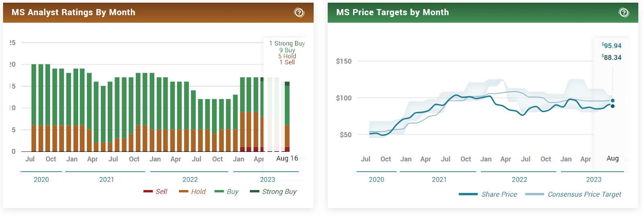This screenshot has height=216, width=644.
Task: Click the '1 Sell' tooltip text
Action: pyautogui.click(x=287, y=62)
